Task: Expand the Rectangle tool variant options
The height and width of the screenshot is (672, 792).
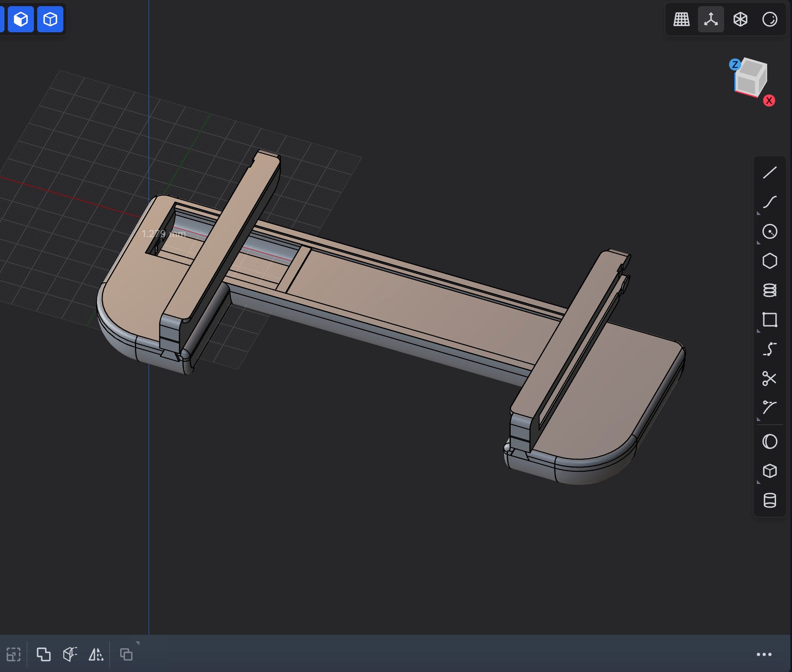Action: click(759, 331)
